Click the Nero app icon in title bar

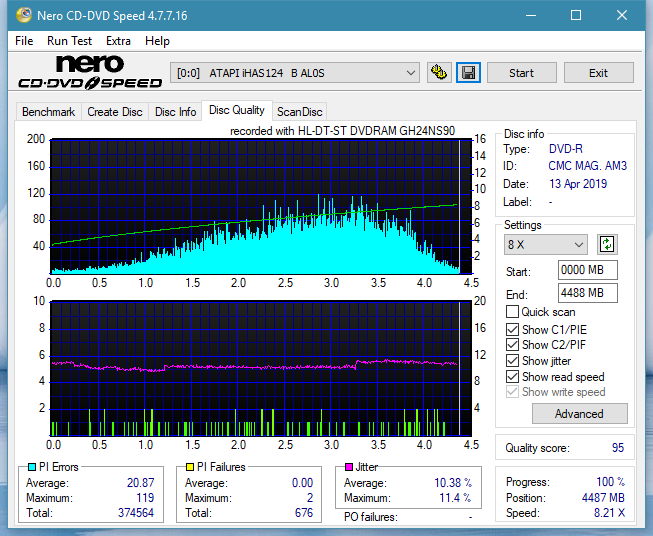click(24, 15)
